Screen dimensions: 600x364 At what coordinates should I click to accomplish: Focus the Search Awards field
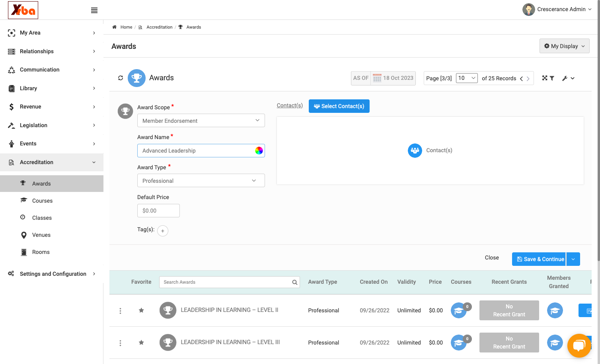[230, 282]
